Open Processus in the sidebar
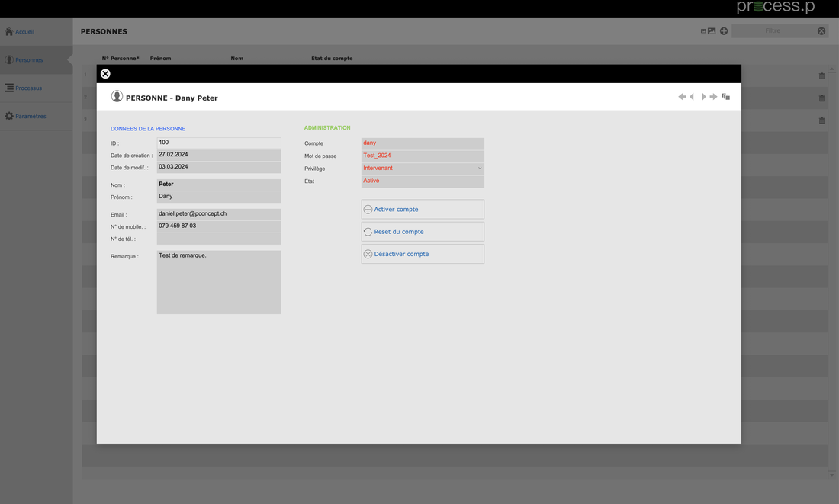 [x=28, y=88]
